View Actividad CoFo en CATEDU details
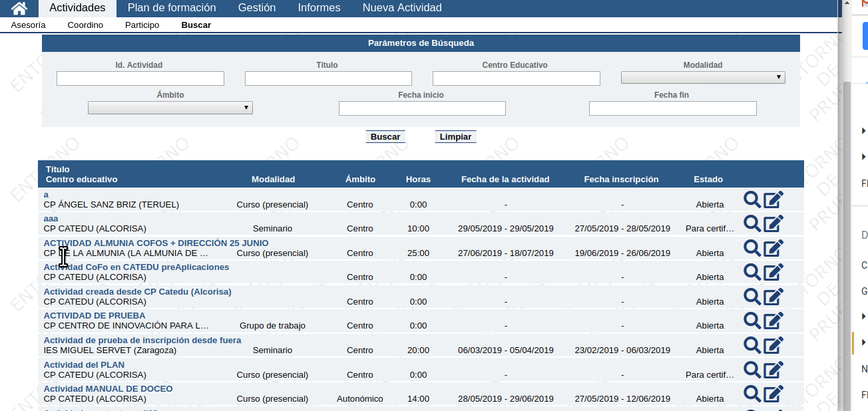The width and height of the screenshot is (868, 411). [x=752, y=272]
